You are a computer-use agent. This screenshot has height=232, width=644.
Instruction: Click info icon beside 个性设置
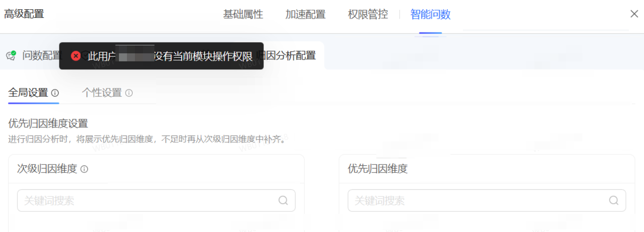tap(129, 93)
